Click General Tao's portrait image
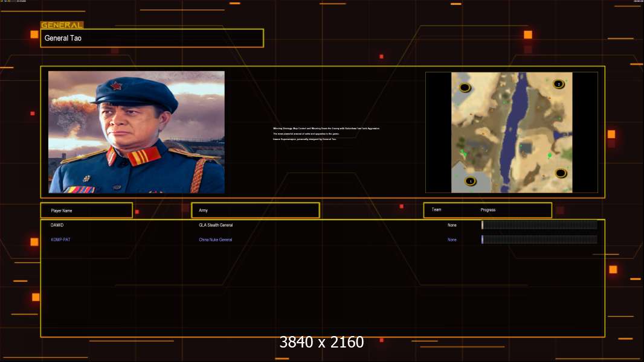 (x=137, y=132)
